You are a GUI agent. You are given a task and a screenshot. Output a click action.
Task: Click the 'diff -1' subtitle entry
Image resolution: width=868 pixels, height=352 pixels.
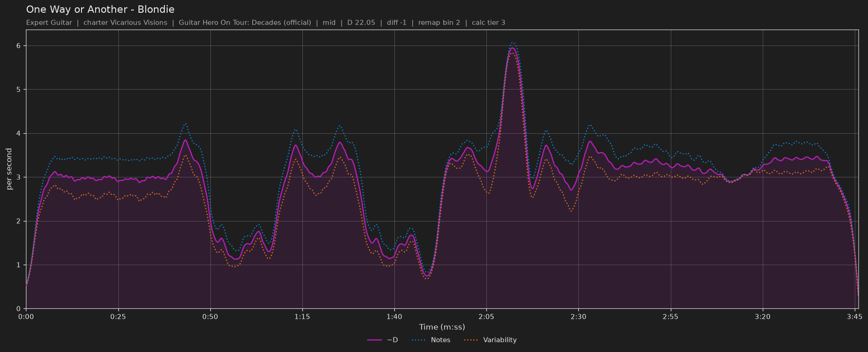tap(397, 22)
